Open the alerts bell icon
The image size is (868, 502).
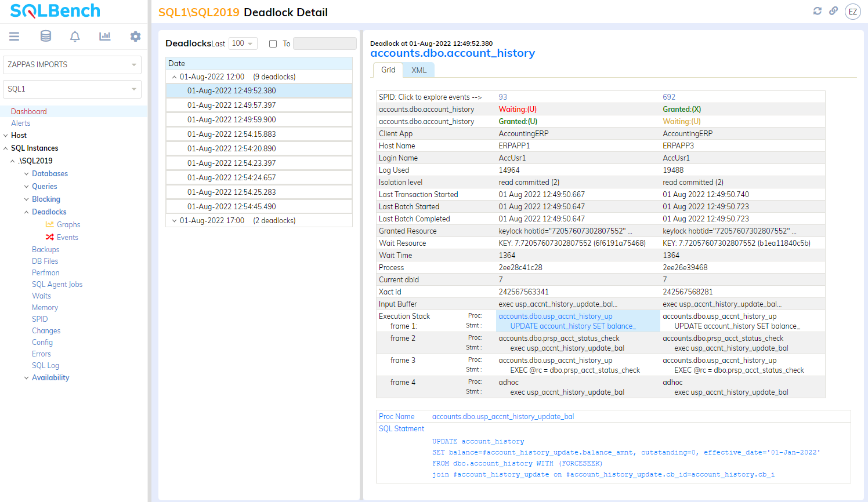(75, 37)
